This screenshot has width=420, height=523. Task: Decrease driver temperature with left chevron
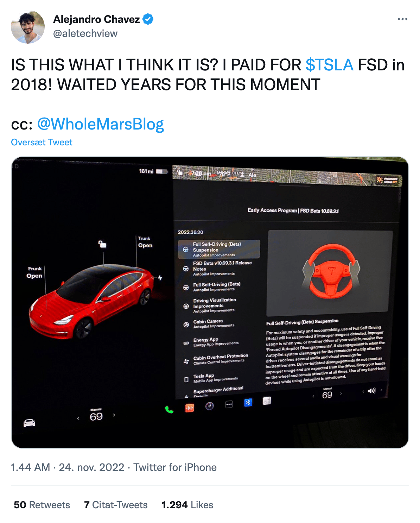(78, 418)
